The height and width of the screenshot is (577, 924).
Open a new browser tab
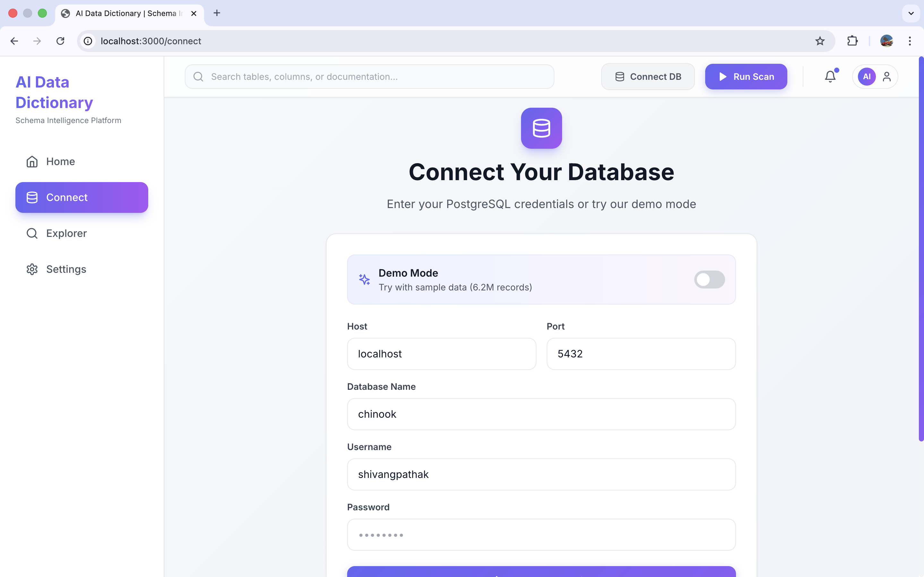click(x=217, y=13)
